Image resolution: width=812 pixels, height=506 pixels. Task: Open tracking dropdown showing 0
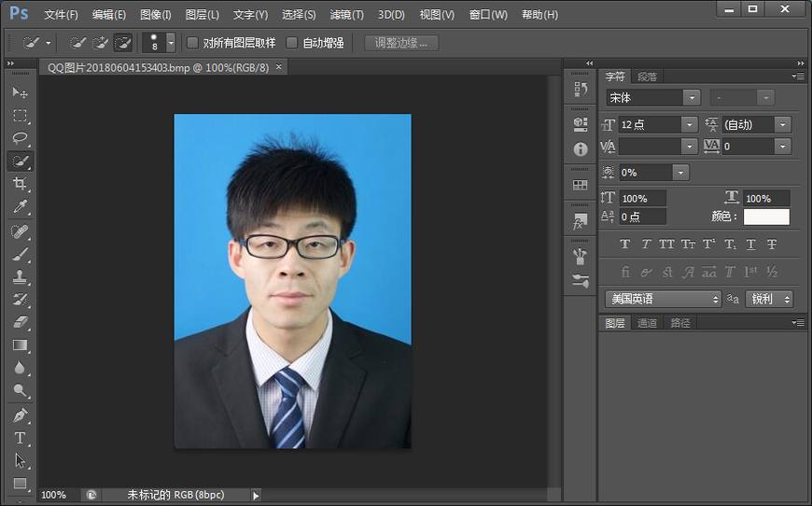(782, 147)
